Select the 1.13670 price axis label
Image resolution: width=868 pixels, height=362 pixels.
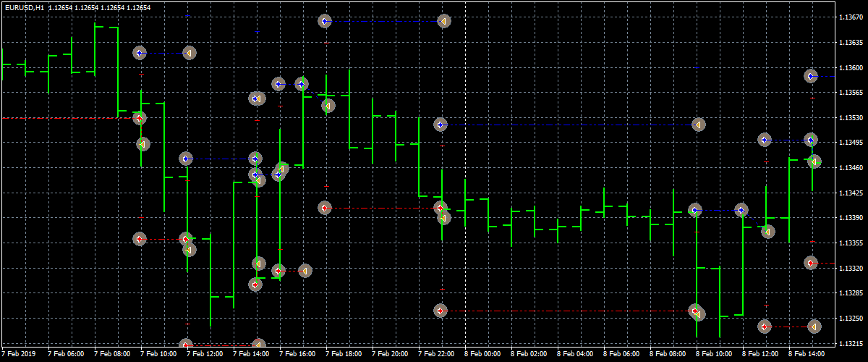pos(851,17)
